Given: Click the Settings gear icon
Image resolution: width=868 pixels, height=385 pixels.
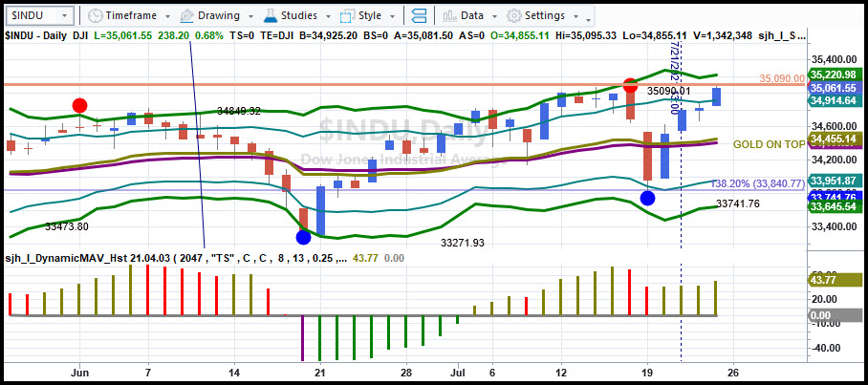Looking at the screenshot, I should (514, 15).
